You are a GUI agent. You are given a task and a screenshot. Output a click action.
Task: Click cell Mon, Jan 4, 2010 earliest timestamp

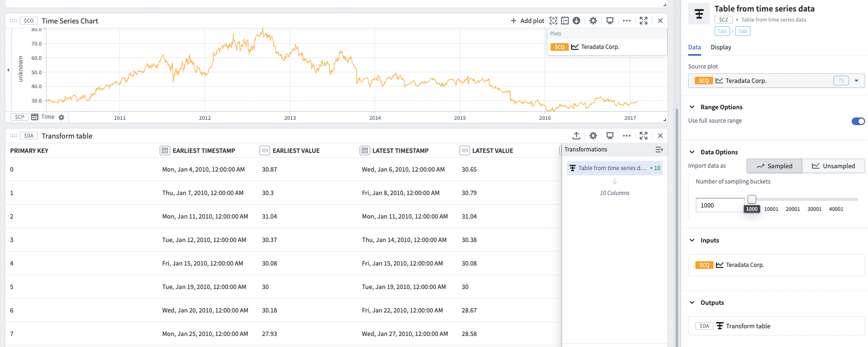203,170
